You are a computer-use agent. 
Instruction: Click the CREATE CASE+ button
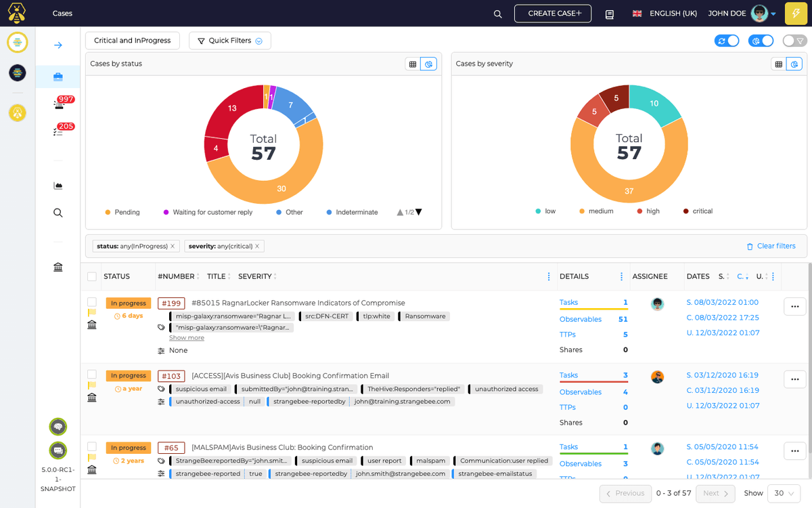click(553, 14)
